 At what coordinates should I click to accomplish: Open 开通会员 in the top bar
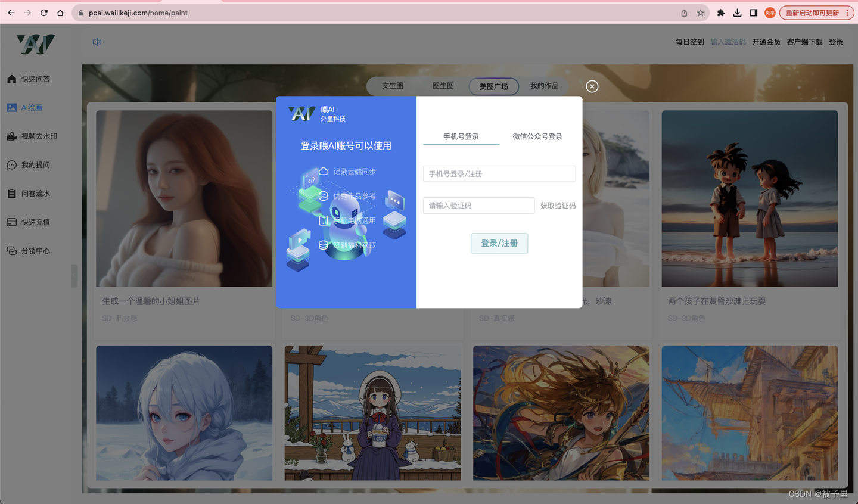(x=766, y=42)
